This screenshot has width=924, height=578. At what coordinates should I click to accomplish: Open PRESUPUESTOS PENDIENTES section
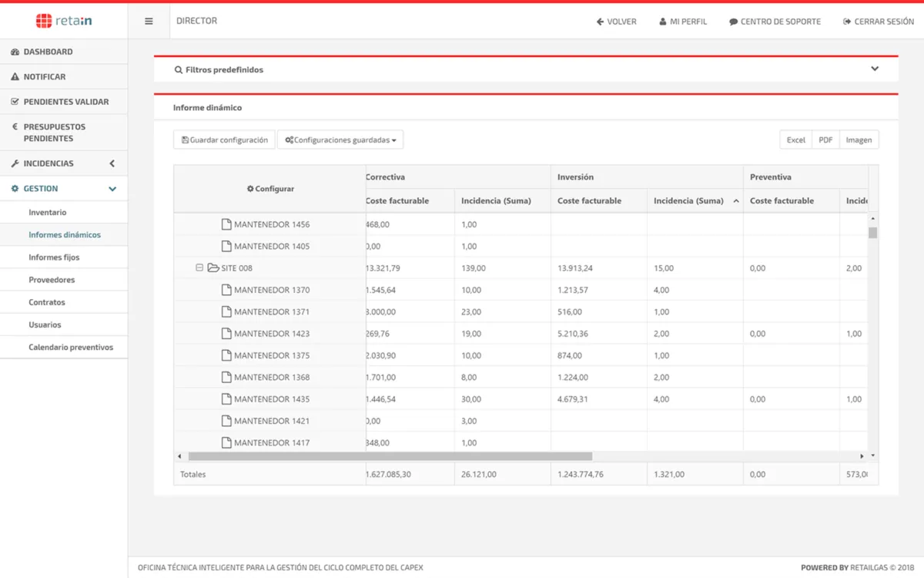[64, 133]
